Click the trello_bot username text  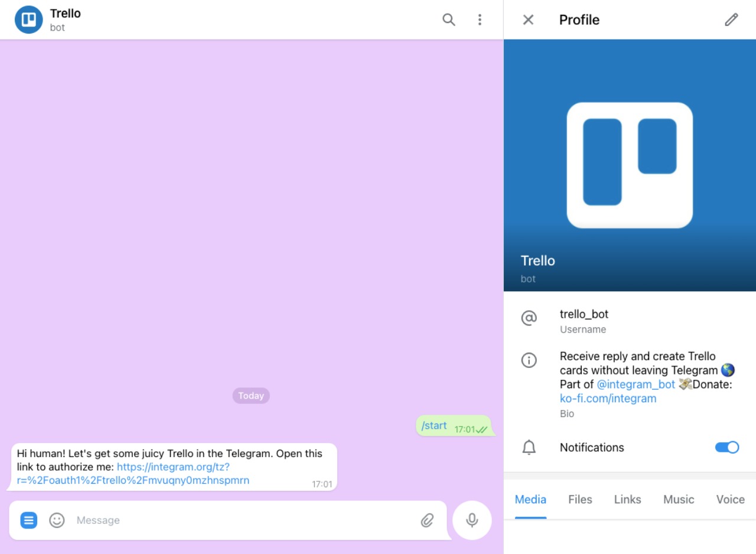tap(584, 314)
